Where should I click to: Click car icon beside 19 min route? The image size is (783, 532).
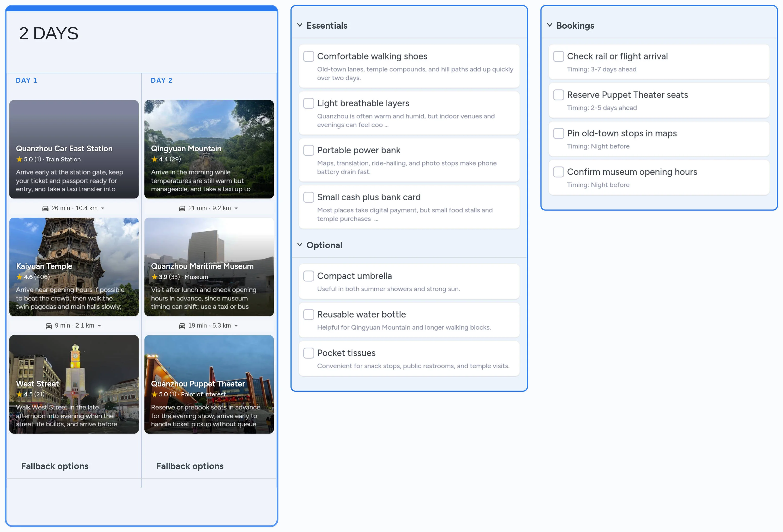[182, 326]
